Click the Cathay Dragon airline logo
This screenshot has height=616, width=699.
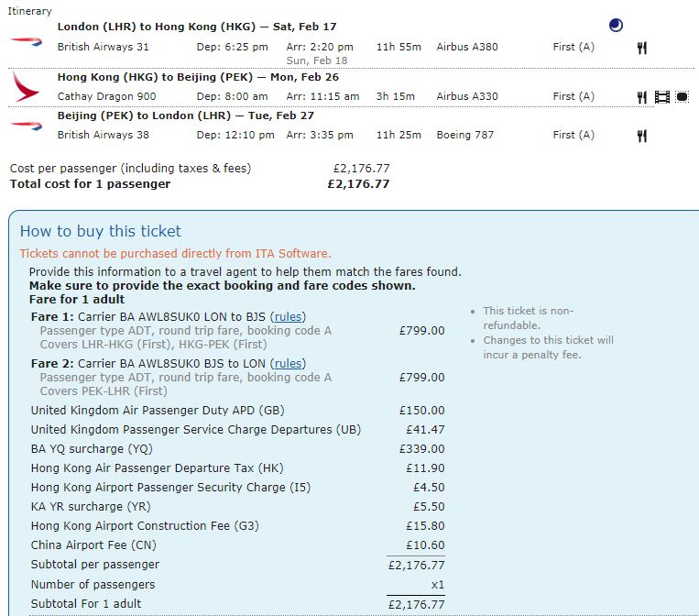point(27,87)
